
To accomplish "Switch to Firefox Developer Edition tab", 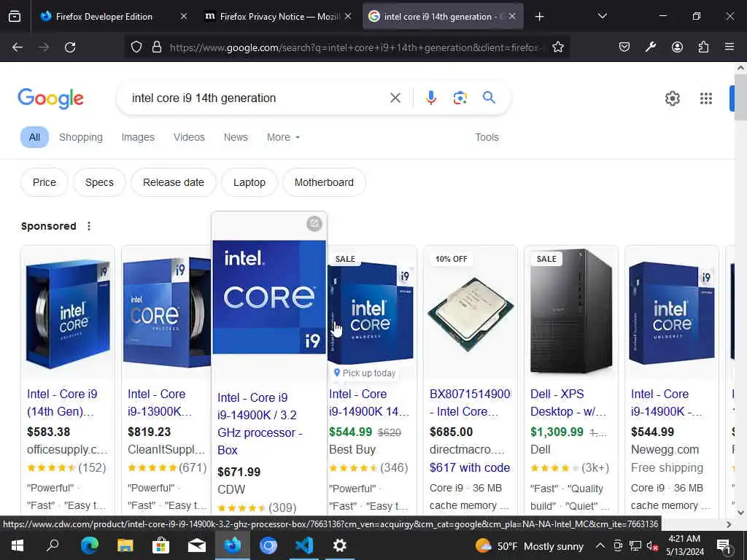I will click(x=115, y=17).
